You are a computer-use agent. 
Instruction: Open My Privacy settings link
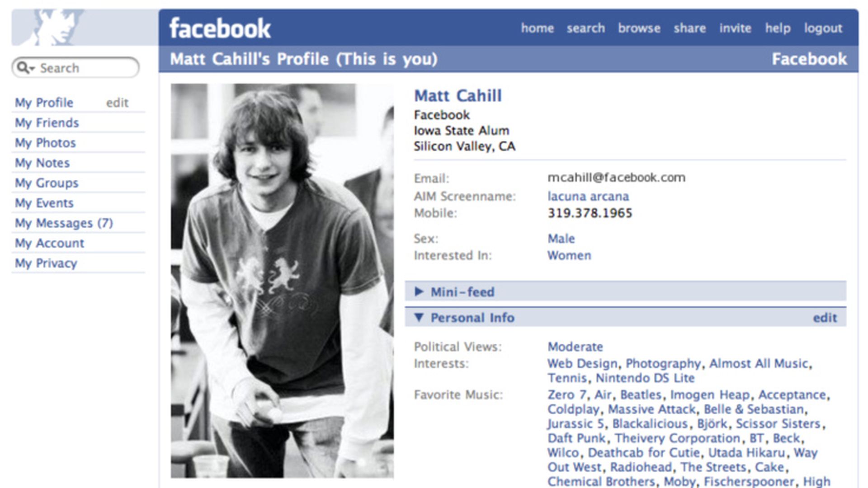[x=46, y=263]
